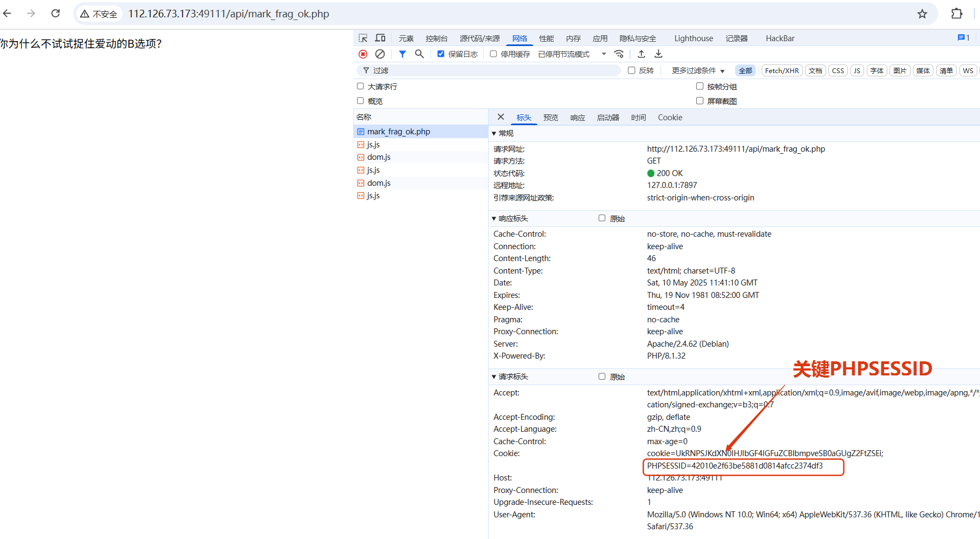Click the network filter funnel icon
Viewport: 980px width, 539px height.
point(403,54)
